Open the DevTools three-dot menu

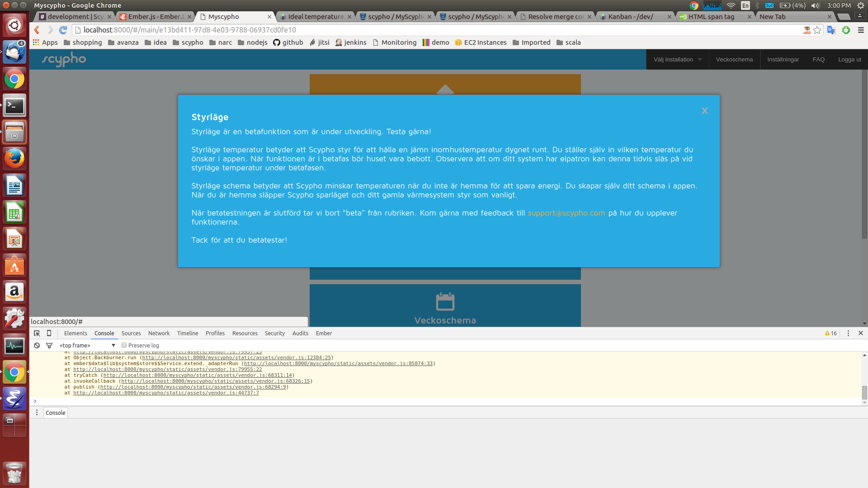tap(848, 333)
